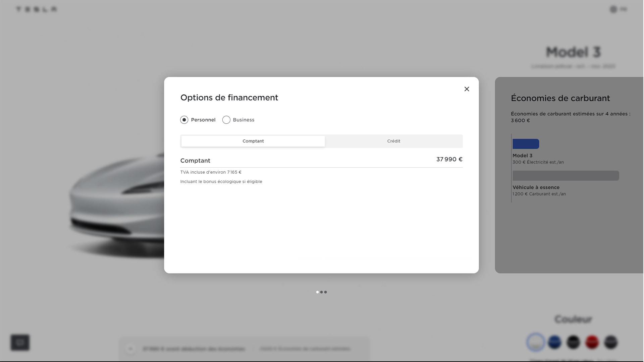The height and width of the screenshot is (362, 644).
Task: Click the 300 € Électricité est./an text
Action: click(x=538, y=162)
